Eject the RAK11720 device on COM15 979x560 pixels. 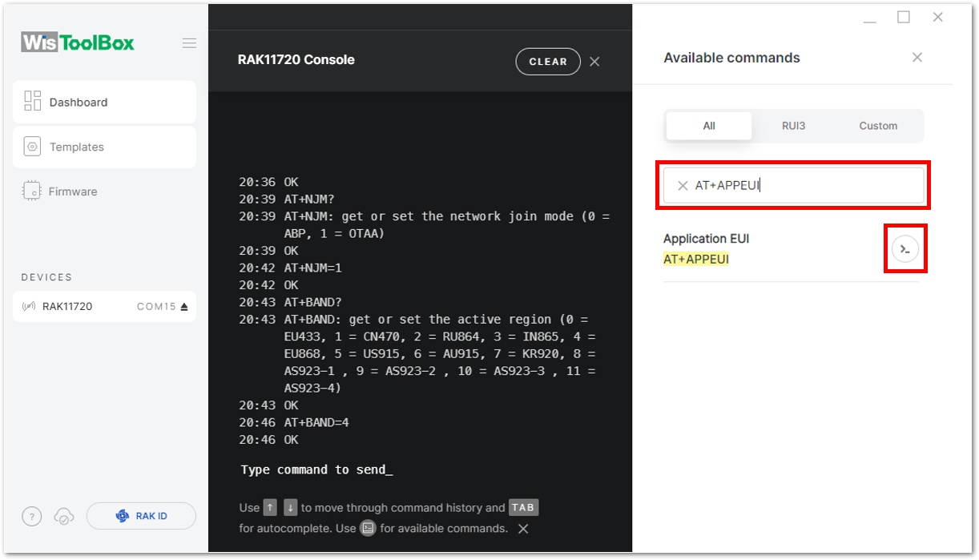[x=184, y=307]
